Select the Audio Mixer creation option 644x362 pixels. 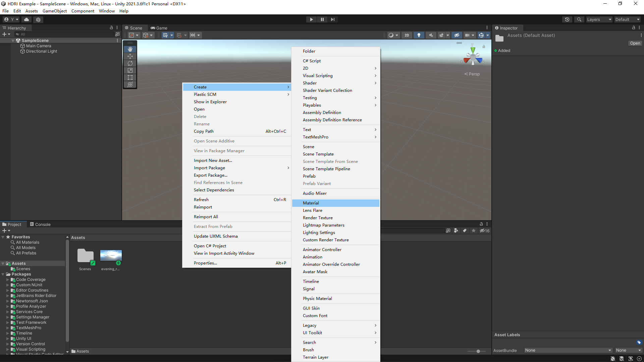(x=315, y=193)
